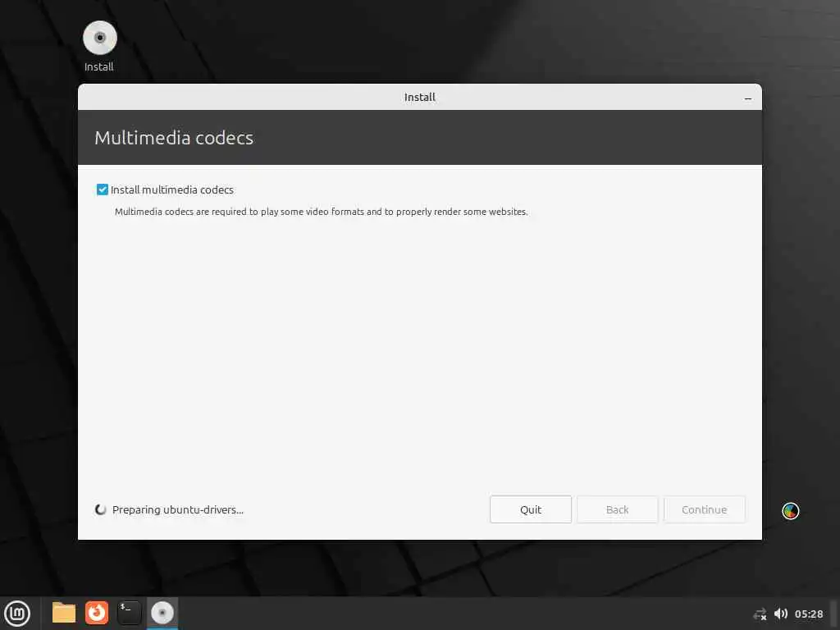
Task: Open the Files folder in the panel
Action: tap(64, 613)
